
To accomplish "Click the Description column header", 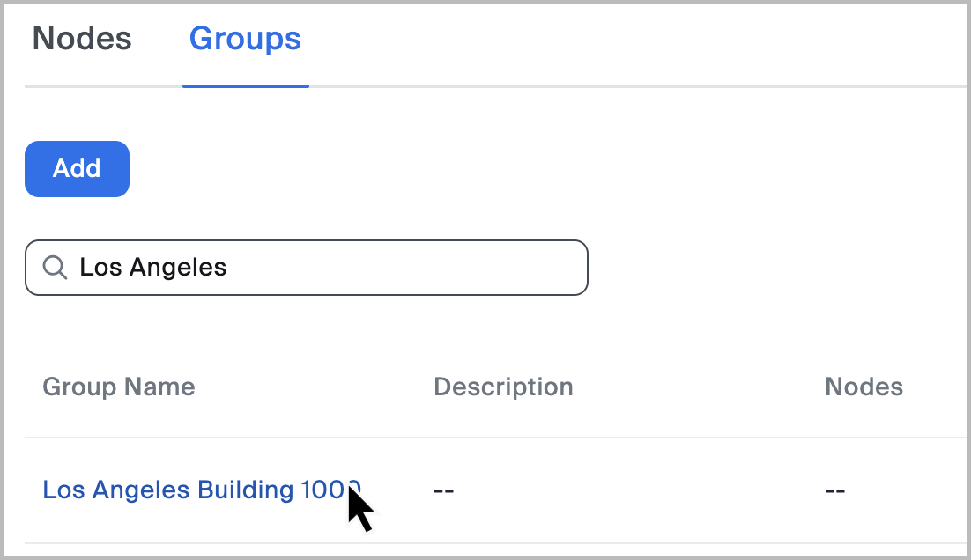I will [503, 387].
